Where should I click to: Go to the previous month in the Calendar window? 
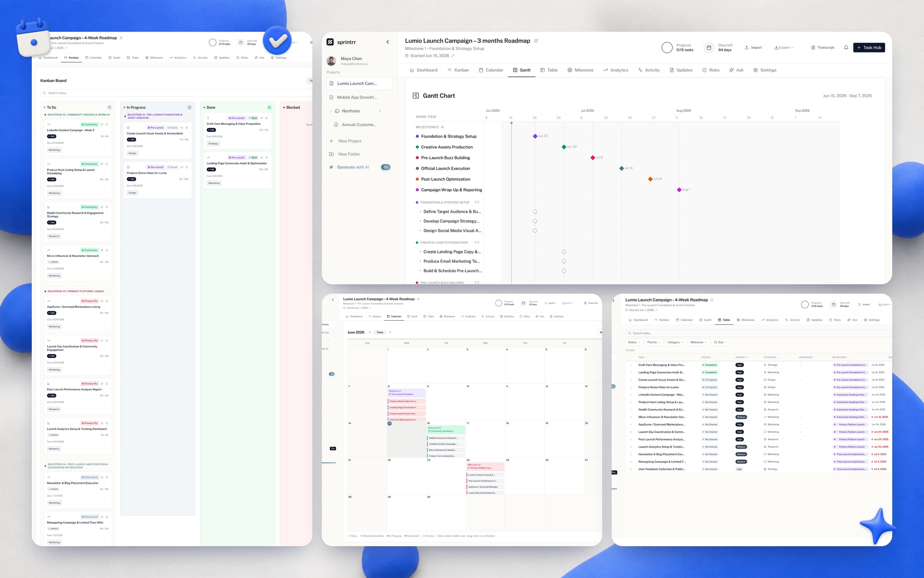[370, 332]
